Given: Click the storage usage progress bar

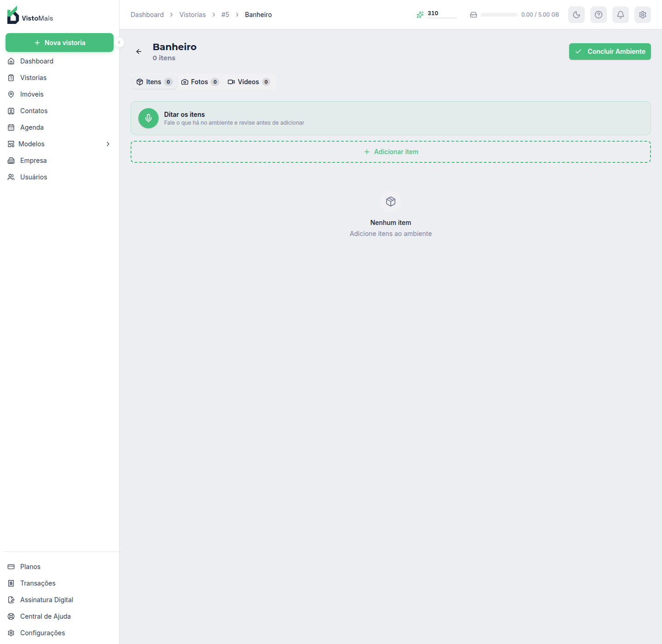Looking at the screenshot, I should (x=499, y=15).
